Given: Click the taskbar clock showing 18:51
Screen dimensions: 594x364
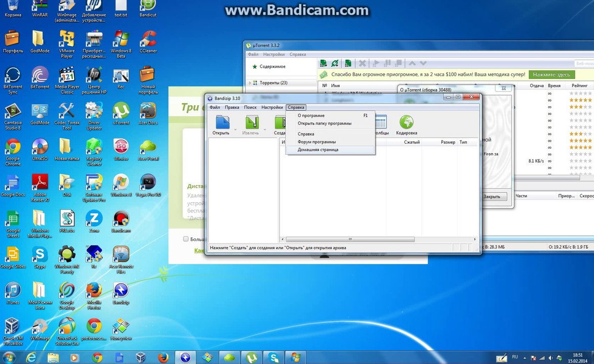Looking at the screenshot, I should tap(578, 357).
